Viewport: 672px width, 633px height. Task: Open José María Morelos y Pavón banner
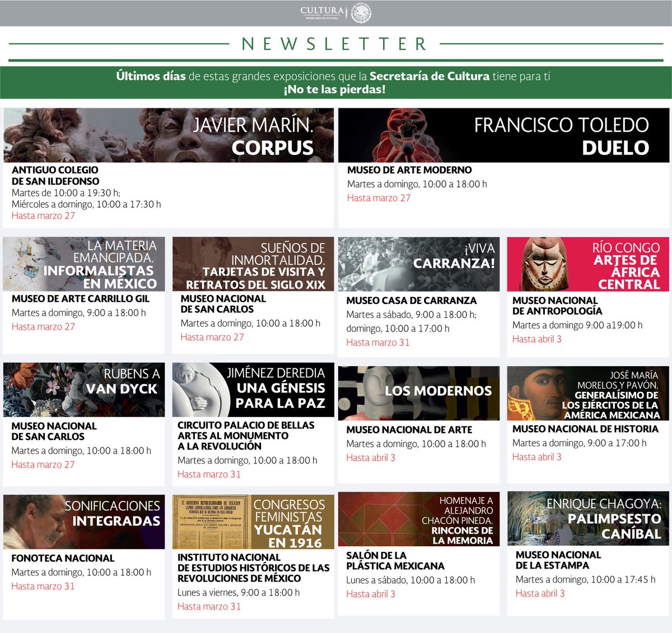coord(588,393)
